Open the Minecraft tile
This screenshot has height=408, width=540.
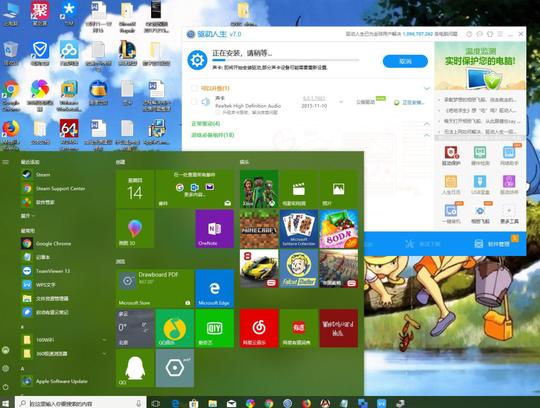coord(259,229)
